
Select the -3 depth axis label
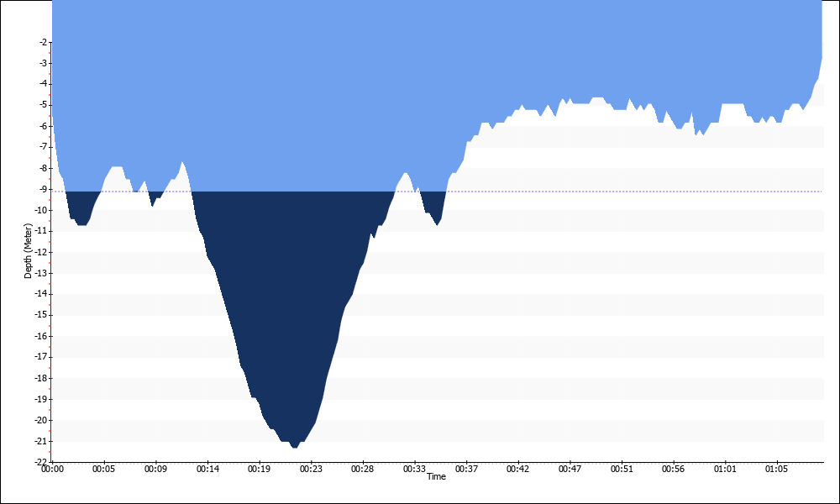pyautogui.click(x=43, y=63)
